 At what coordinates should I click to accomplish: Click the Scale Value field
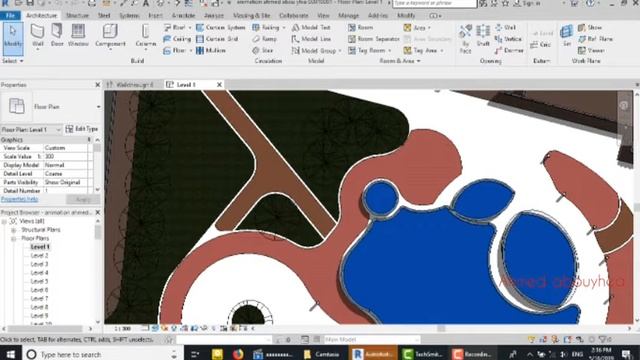click(x=65, y=156)
